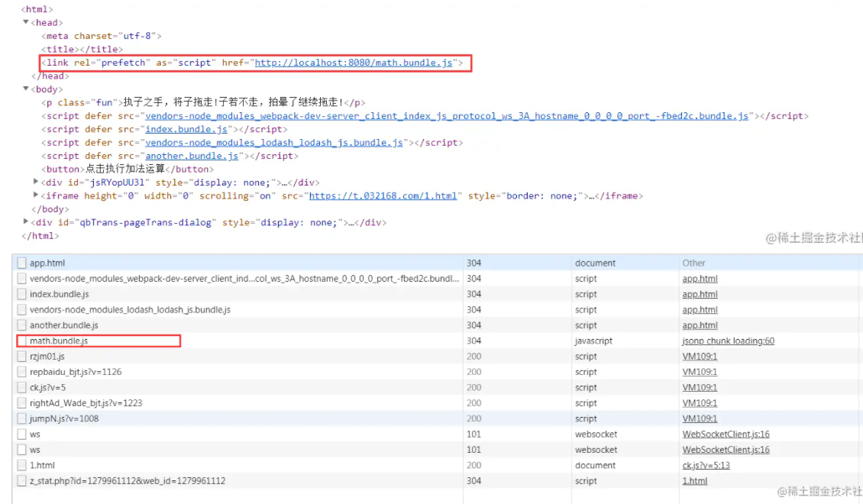Open VM109:1 initiator of jumpN.js
Viewport: 863px width, 504px height.
click(700, 418)
